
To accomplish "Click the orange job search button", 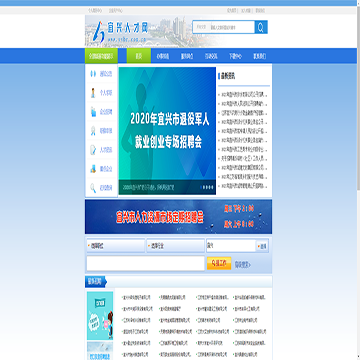I will pos(219,263).
